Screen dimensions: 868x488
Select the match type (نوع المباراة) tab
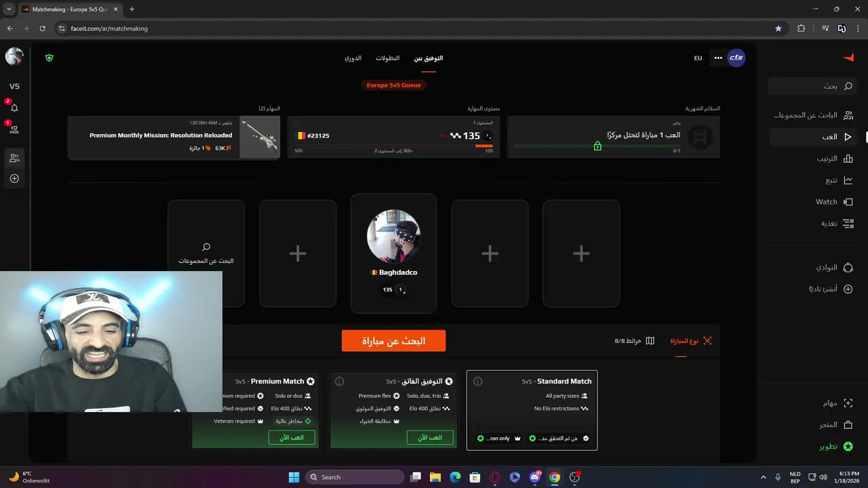coord(690,341)
